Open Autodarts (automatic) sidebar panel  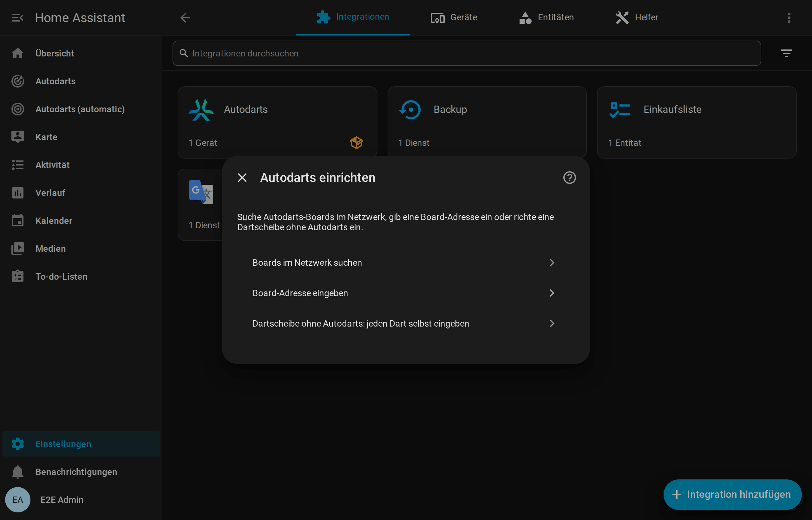pyautogui.click(x=81, y=109)
